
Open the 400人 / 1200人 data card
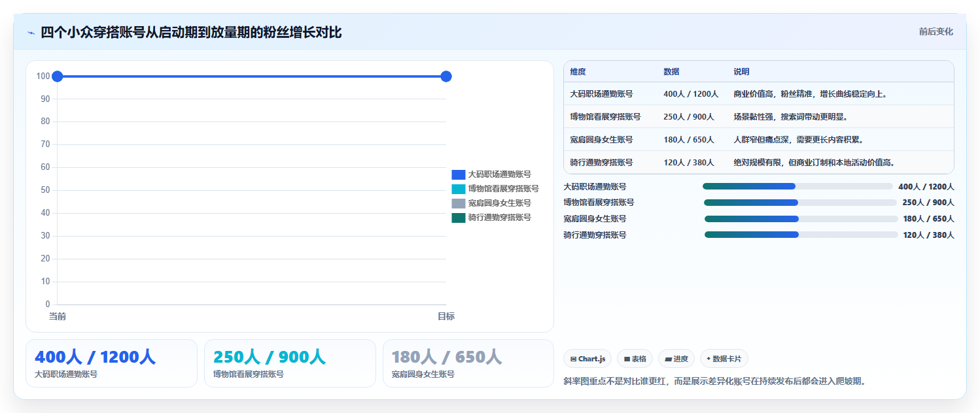(111, 363)
